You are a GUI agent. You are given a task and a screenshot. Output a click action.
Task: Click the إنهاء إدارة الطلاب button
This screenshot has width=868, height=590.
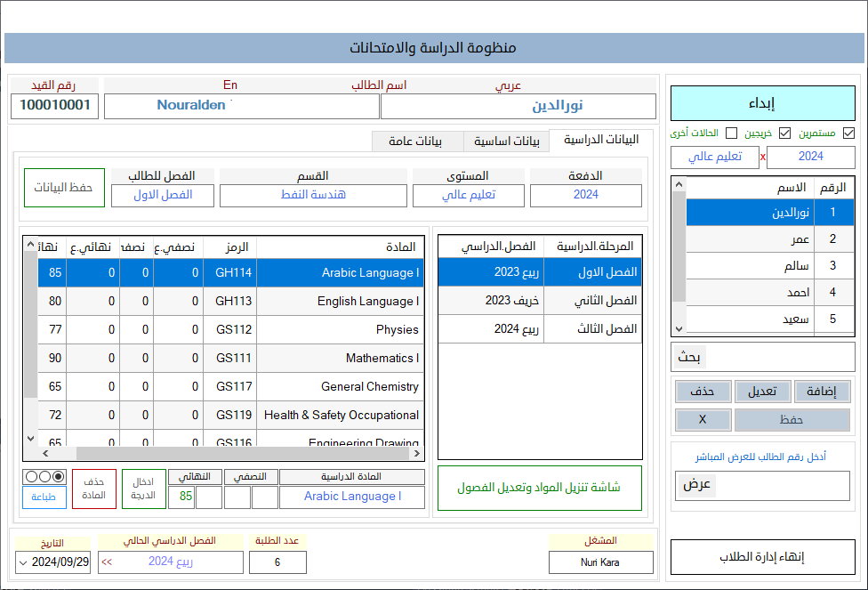click(x=763, y=557)
